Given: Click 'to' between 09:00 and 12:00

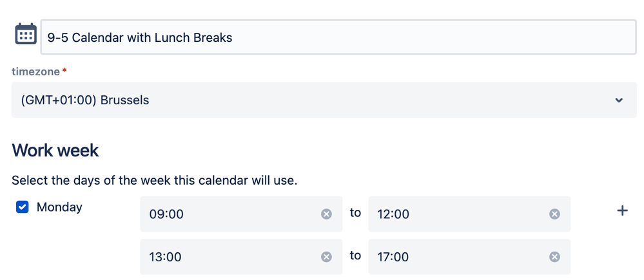Looking at the screenshot, I should click(355, 213).
